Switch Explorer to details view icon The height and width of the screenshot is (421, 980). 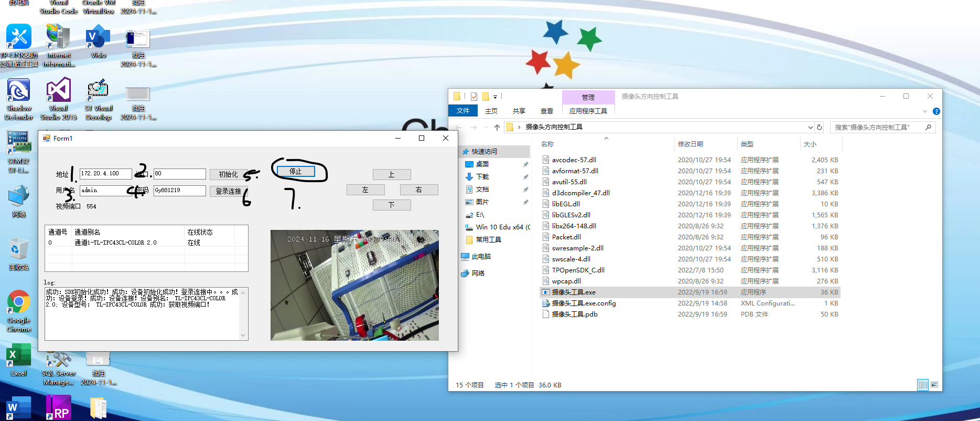[x=923, y=385]
